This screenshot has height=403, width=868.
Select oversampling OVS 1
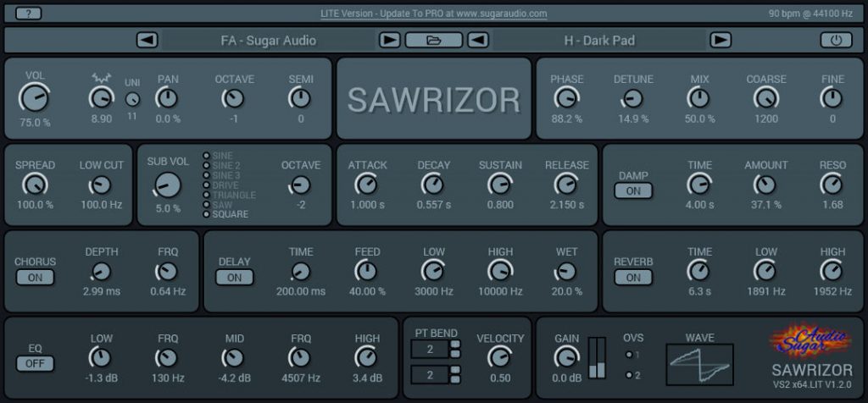point(629,355)
